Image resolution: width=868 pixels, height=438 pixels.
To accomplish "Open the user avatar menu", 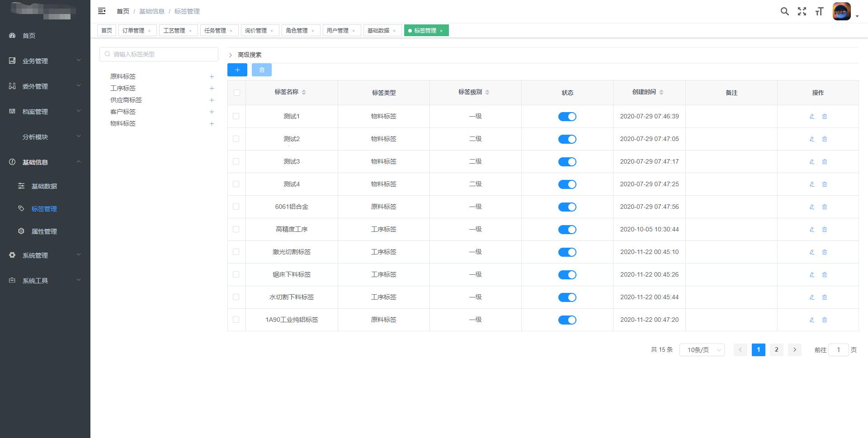I will coord(846,11).
